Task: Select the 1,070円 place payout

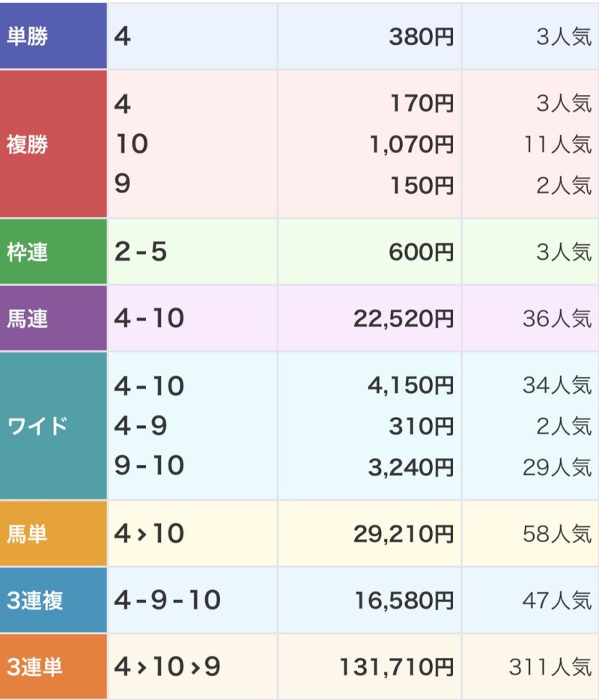Action: pyautogui.click(x=412, y=144)
